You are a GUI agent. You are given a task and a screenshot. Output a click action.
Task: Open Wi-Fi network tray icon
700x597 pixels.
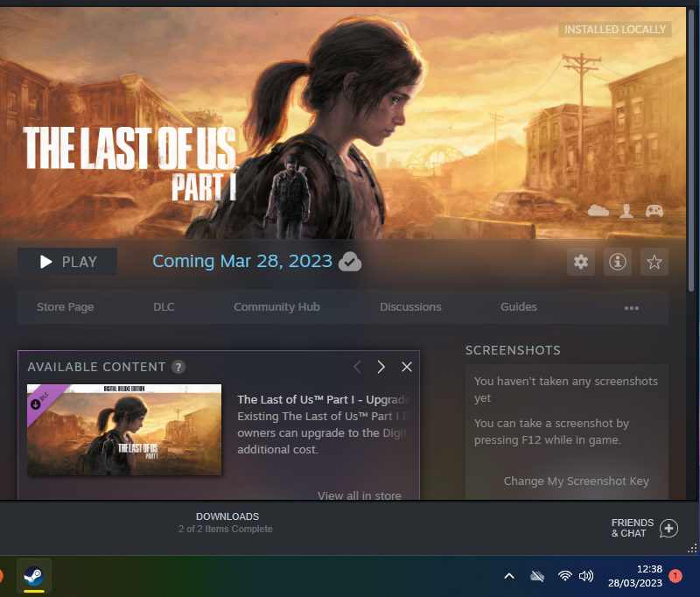pyautogui.click(x=564, y=576)
